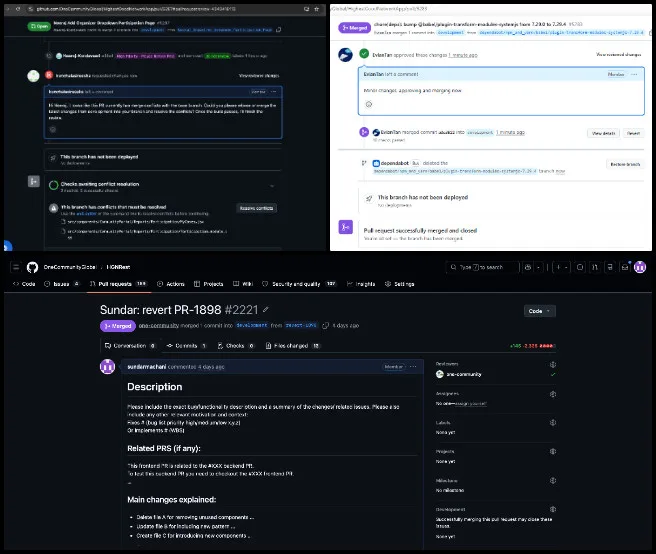Click the purple Merged badge on PR #2221
Screen dimensions: 656x554
tap(118, 326)
